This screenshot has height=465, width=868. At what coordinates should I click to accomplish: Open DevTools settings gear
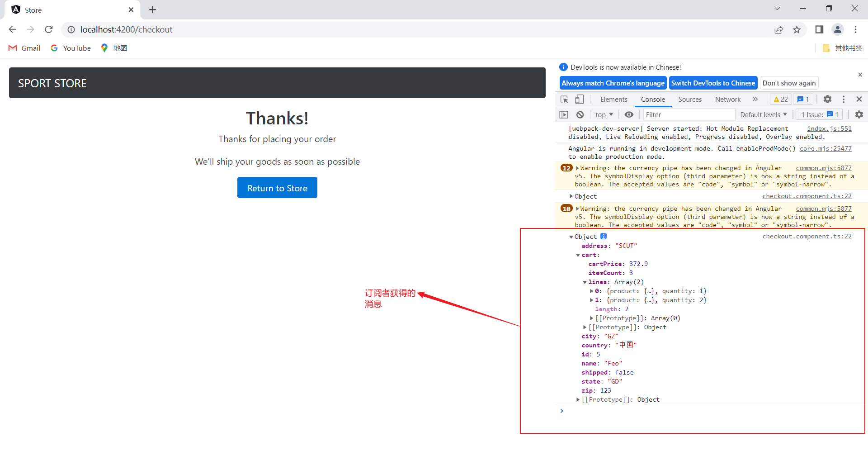pyautogui.click(x=827, y=99)
